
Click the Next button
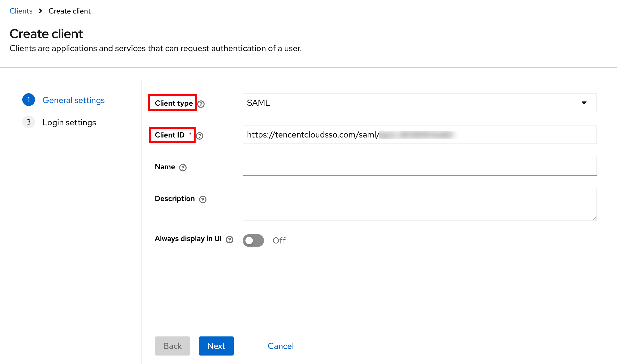click(216, 346)
